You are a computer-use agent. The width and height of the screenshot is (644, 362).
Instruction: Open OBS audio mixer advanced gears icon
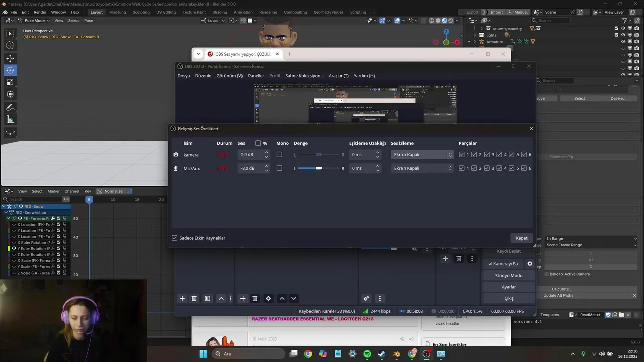coord(366,298)
